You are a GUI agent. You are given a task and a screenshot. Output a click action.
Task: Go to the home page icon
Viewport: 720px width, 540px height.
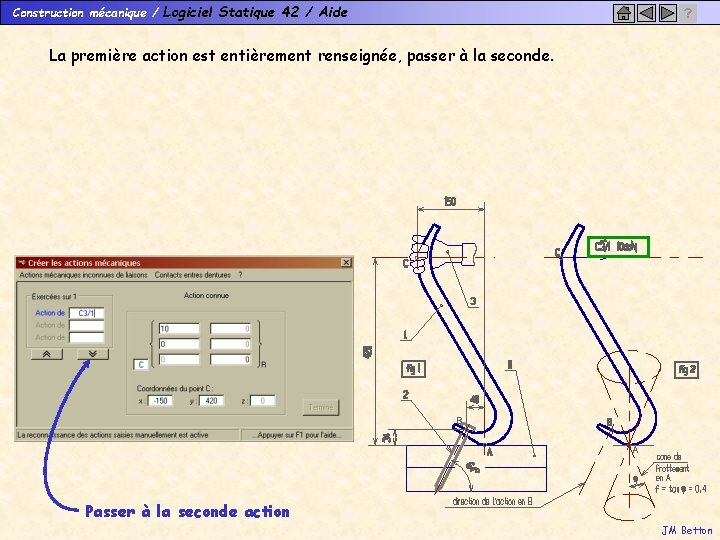click(x=623, y=13)
